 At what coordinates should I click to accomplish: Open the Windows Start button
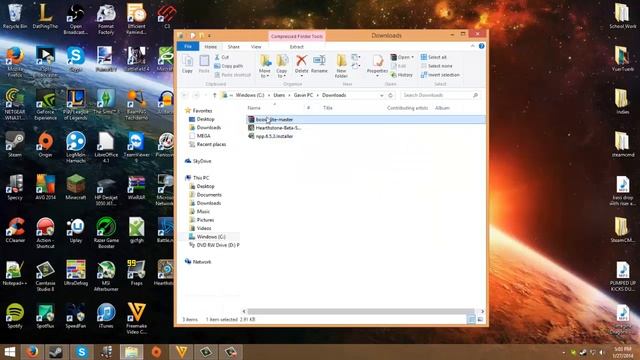[9, 352]
